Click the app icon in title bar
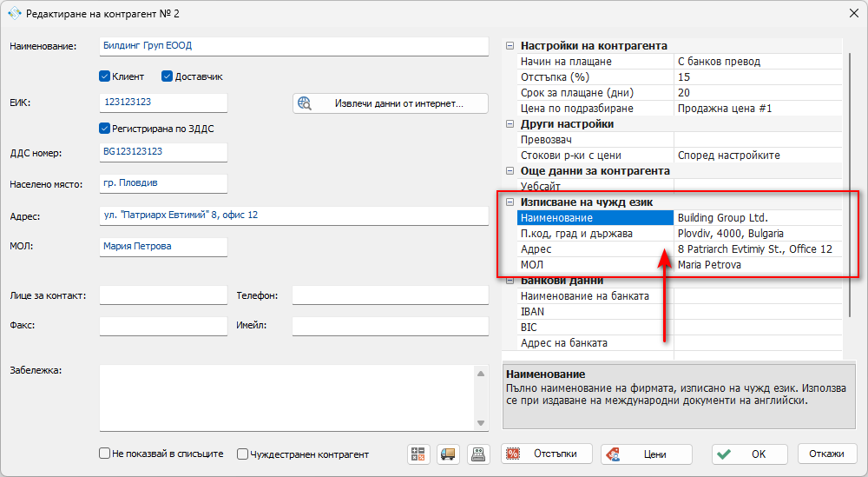Image resolution: width=868 pixels, height=477 pixels. [14, 13]
